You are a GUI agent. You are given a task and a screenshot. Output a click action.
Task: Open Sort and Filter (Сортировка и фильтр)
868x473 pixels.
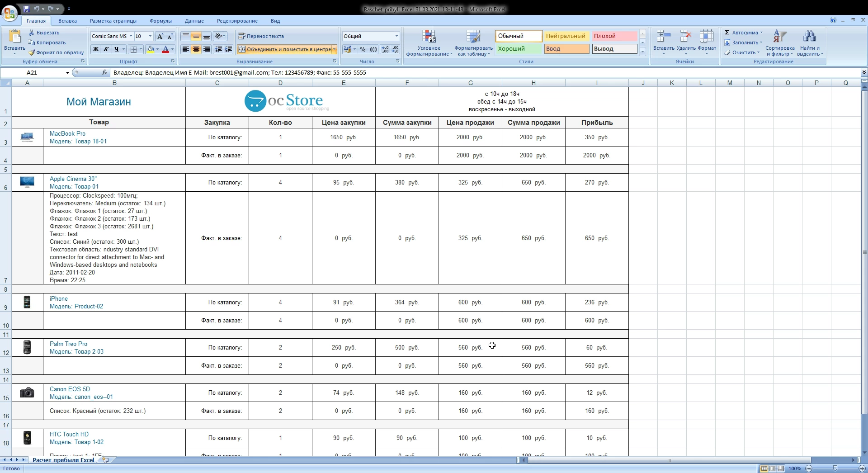pyautogui.click(x=780, y=43)
